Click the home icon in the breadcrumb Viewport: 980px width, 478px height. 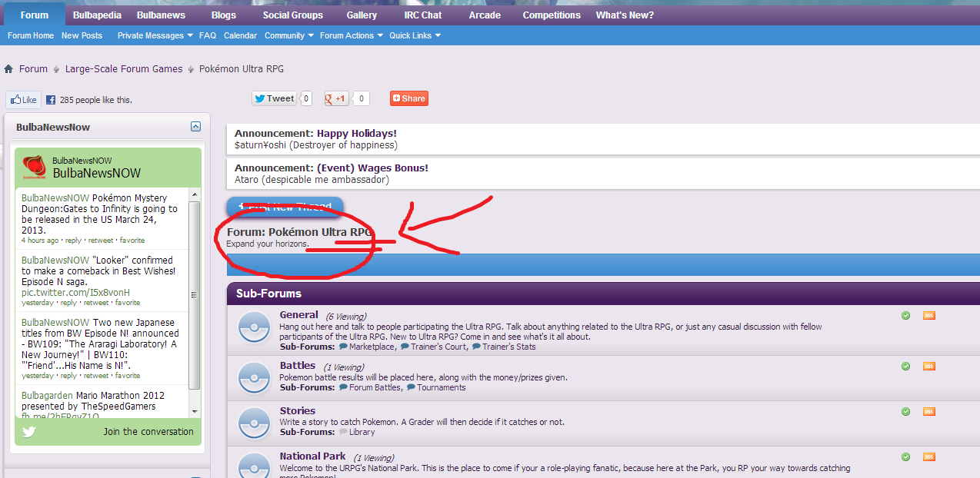[x=8, y=69]
